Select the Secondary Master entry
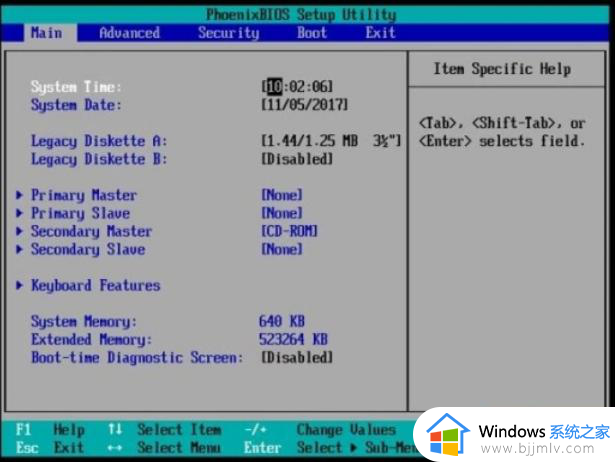The height and width of the screenshot is (462, 615). point(91,231)
